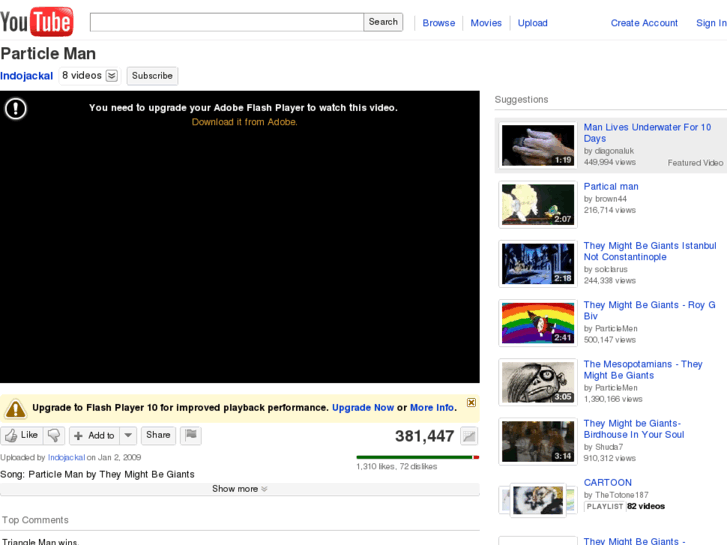Open Roy G Biv rainbow thumbnail
Viewport: 727px width, 545px height.
538,322
